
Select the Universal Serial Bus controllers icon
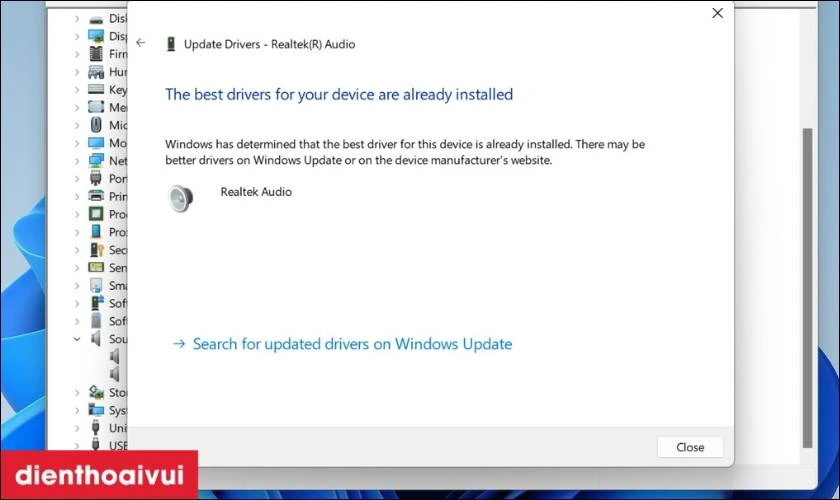pos(96,428)
